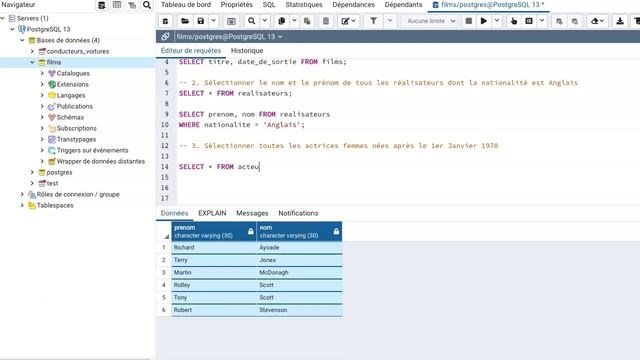Open the edit pencil dropdown
The width and height of the screenshot is (640, 360).
348,21
